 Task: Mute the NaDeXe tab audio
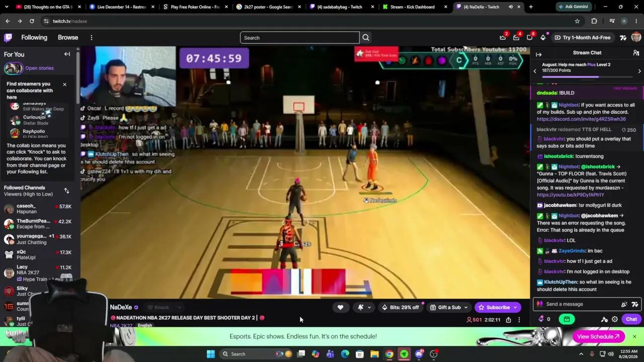[511, 7]
